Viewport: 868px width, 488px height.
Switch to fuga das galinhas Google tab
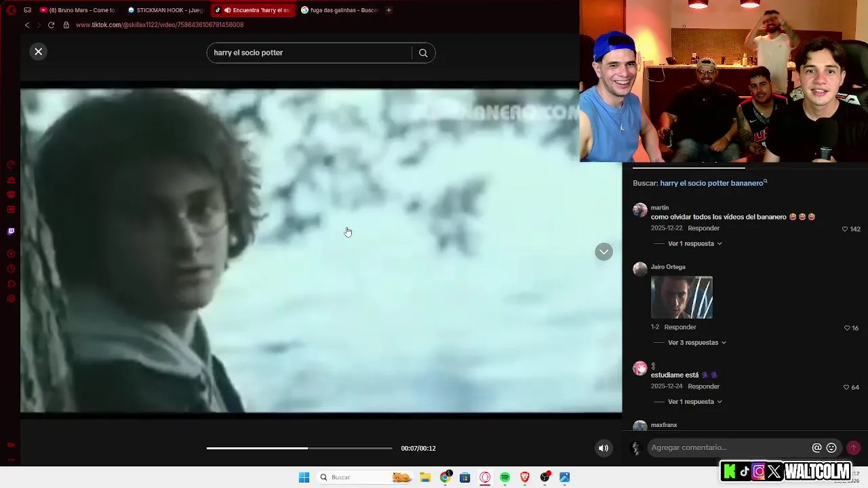pyautogui.click(x=339, y=10)
